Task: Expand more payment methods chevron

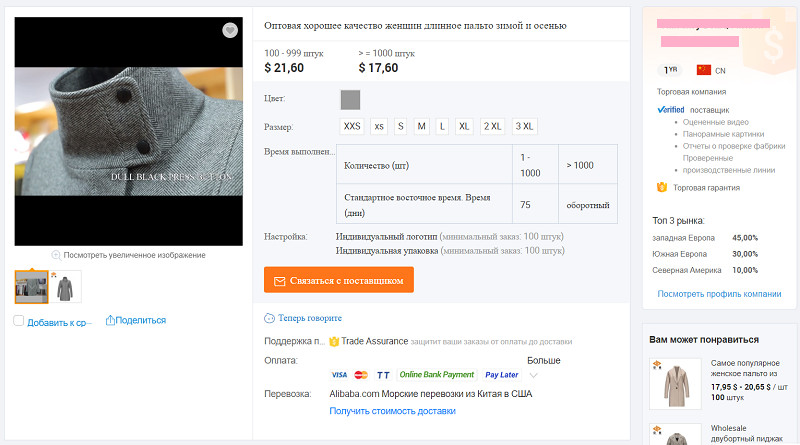Action: pyautogui.click(x=534, y=376)
